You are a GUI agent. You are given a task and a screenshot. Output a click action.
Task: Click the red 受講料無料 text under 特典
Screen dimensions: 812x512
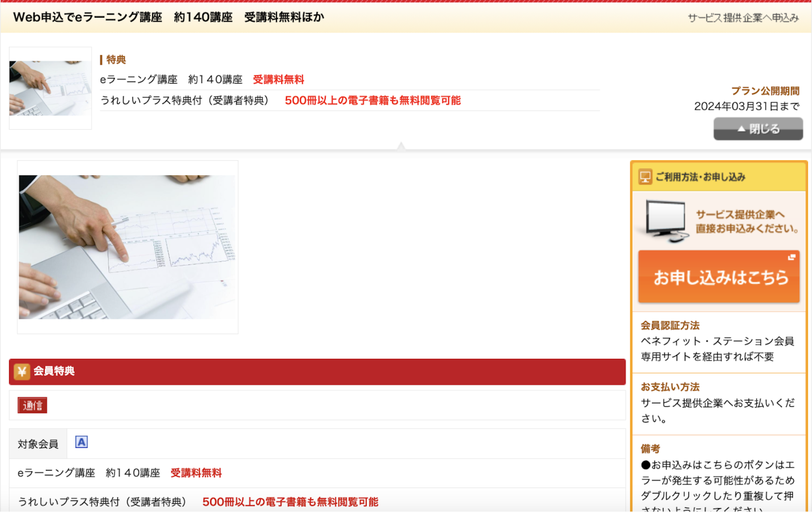click(279, 80)
